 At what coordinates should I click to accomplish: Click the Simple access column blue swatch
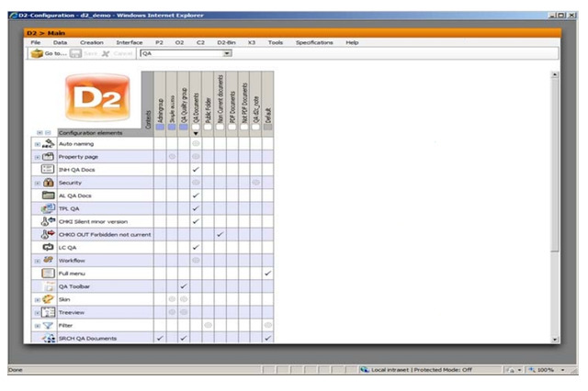pos(172,127)
